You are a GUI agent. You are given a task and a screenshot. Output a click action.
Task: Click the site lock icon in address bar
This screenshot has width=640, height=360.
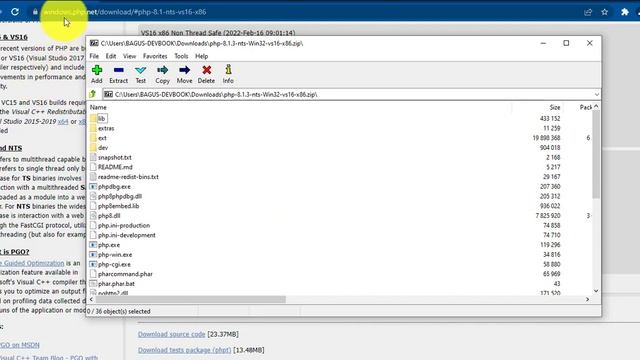coord(36,12)
